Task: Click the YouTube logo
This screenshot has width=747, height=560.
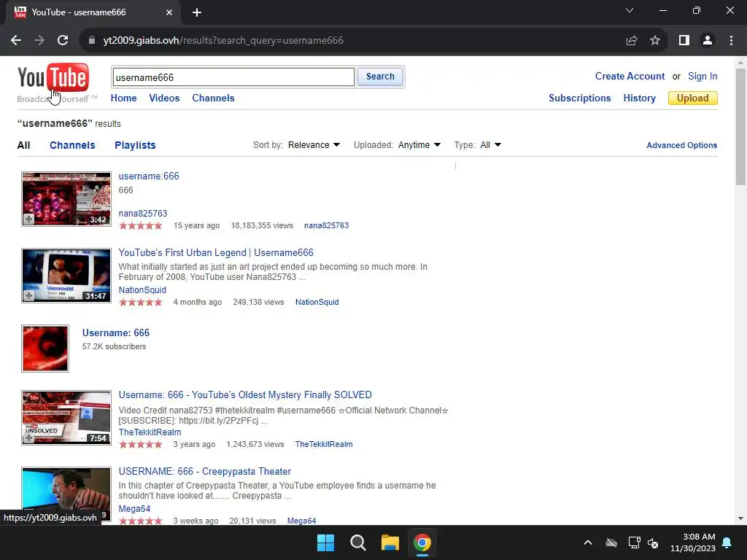Action: 53,77
